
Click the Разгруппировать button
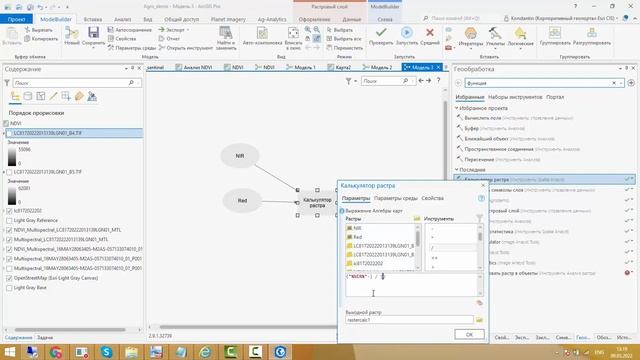pyautogui.click(x=592, y=36)
